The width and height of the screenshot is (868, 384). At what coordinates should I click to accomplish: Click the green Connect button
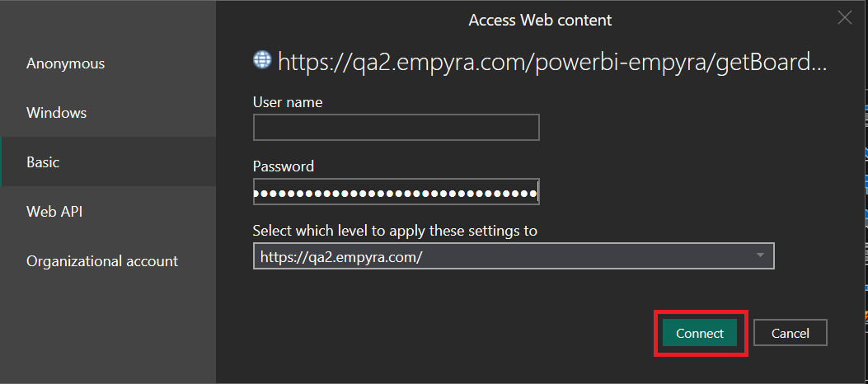[x=700, y=333]
